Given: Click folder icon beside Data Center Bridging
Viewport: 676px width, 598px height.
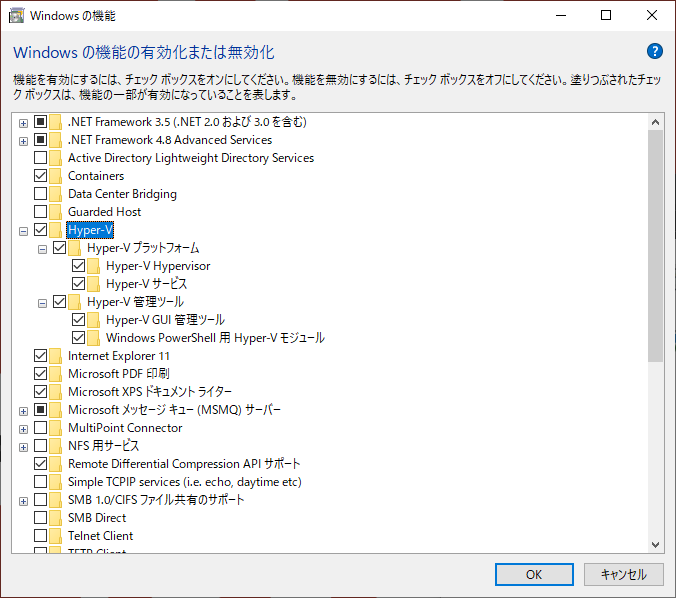Looking at the screenshot, I should [55, 194].
